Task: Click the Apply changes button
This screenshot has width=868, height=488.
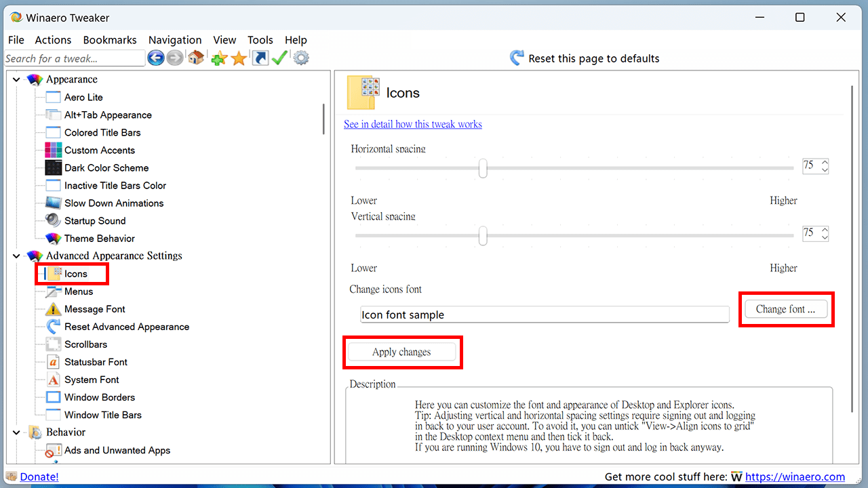Action: coord(401,352)
